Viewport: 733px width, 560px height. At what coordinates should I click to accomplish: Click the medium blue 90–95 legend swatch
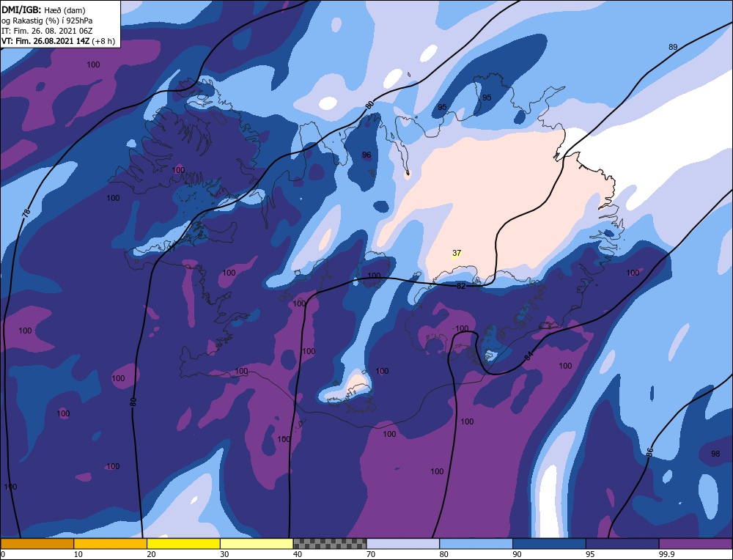[549, 544]
